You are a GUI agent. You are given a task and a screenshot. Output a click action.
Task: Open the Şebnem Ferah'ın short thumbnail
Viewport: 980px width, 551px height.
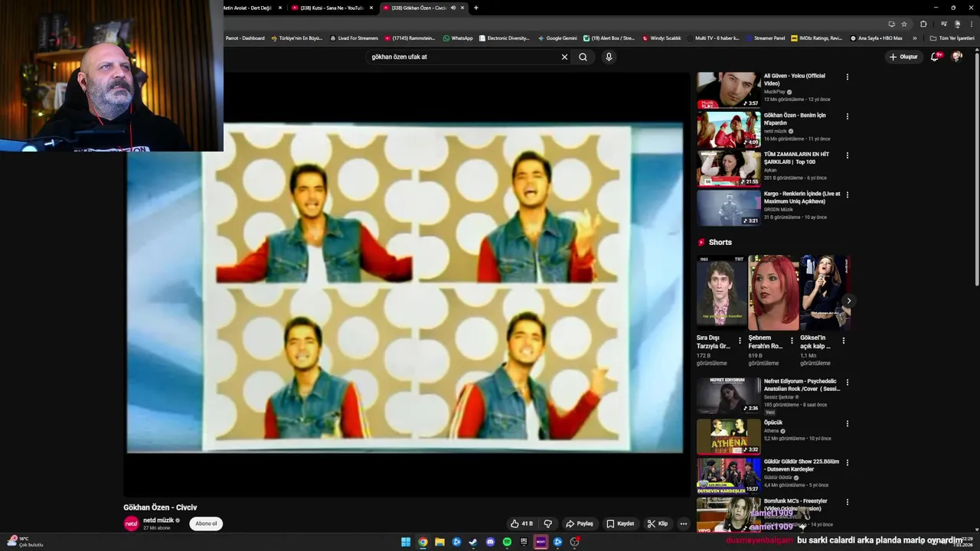pyautogui.click(x=773, y=293)
